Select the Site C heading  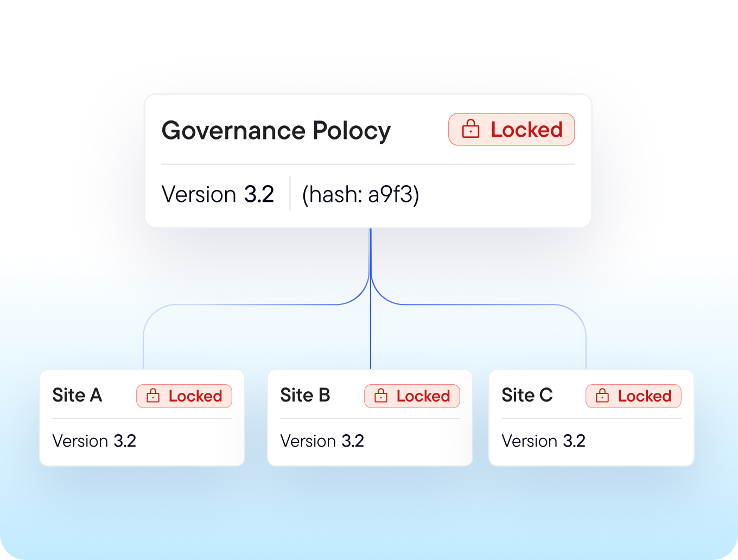click(x=527, y=395)
